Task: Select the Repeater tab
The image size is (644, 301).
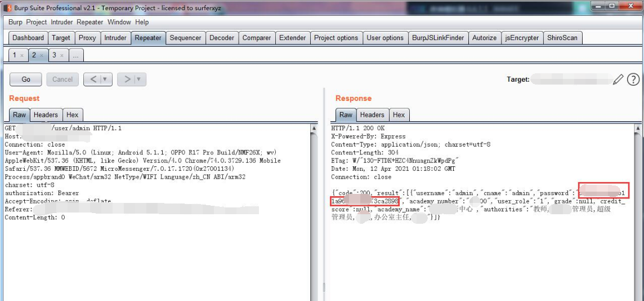Action: 148,38
